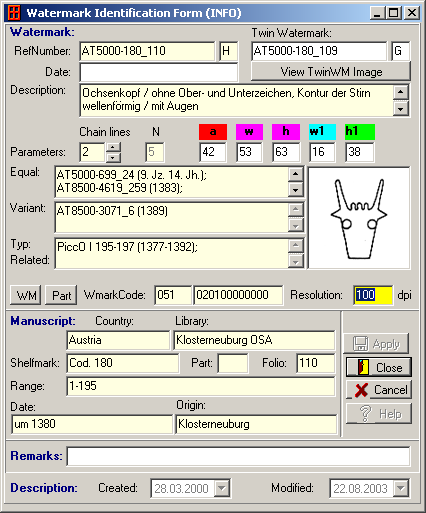Click View TwinWM Image button
This screenshot has width=426, height=513.
pyautogui.click(x=331, y=72)
